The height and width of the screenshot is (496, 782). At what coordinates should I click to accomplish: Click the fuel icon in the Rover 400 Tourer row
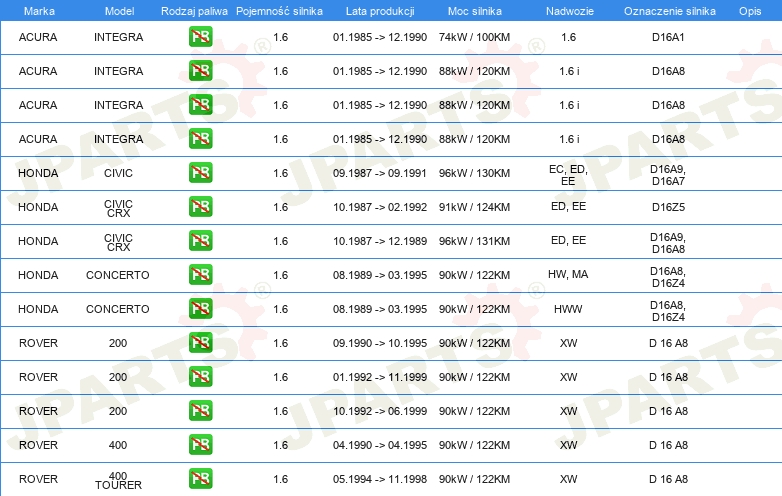click(200, 479)
